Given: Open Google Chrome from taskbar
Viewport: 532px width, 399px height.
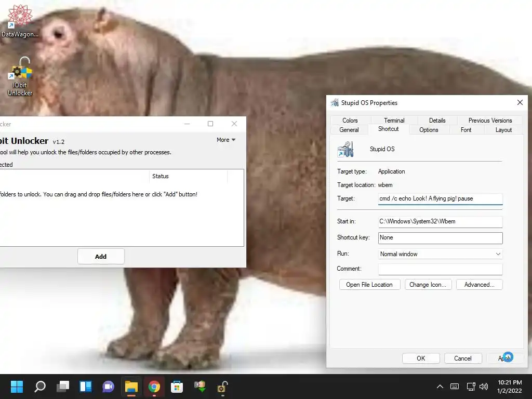Looking at the screenshot, I should [x=154, y=387].
